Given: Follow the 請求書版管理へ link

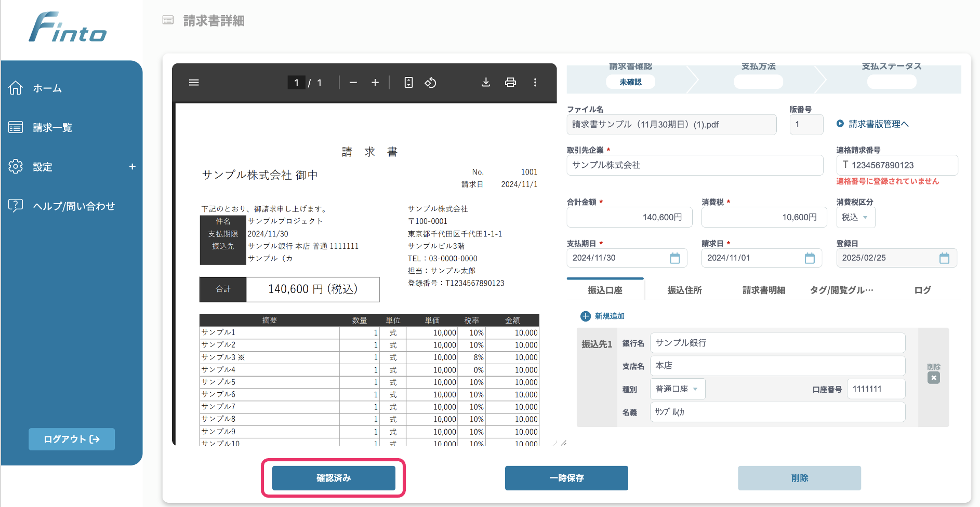Looking at the screenshot, I should tap(878, 124).
